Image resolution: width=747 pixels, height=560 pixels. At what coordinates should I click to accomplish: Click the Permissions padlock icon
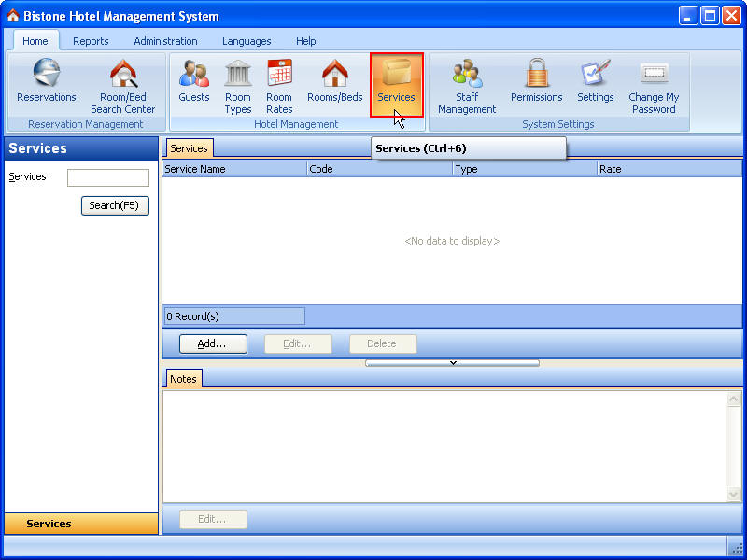point(536,82)
